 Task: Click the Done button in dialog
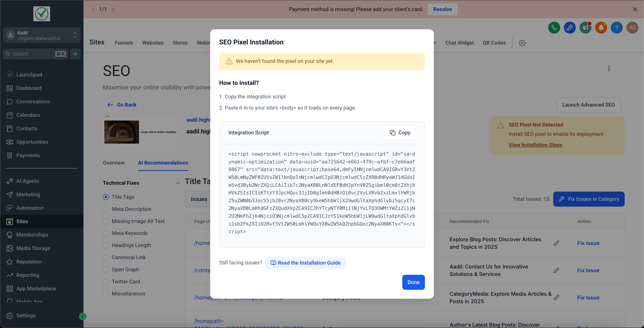point(413,282)
